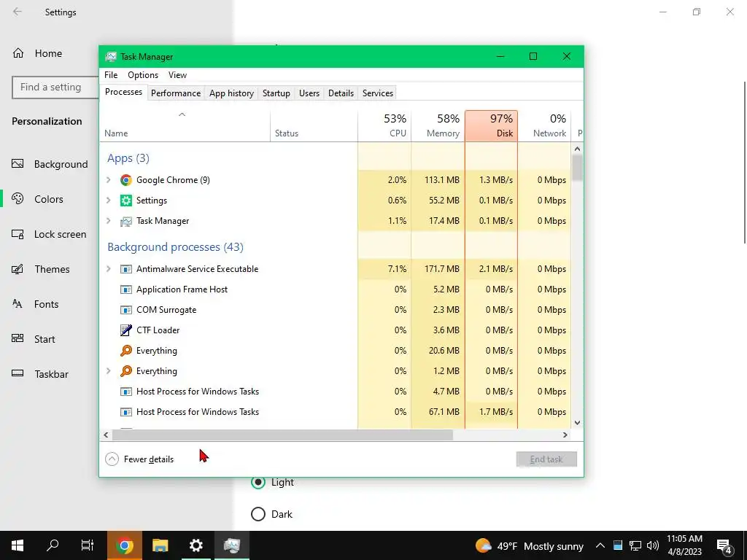Expand the second Everything process group
The height and width of the screenshot is (560, 747).
[109, 371]
